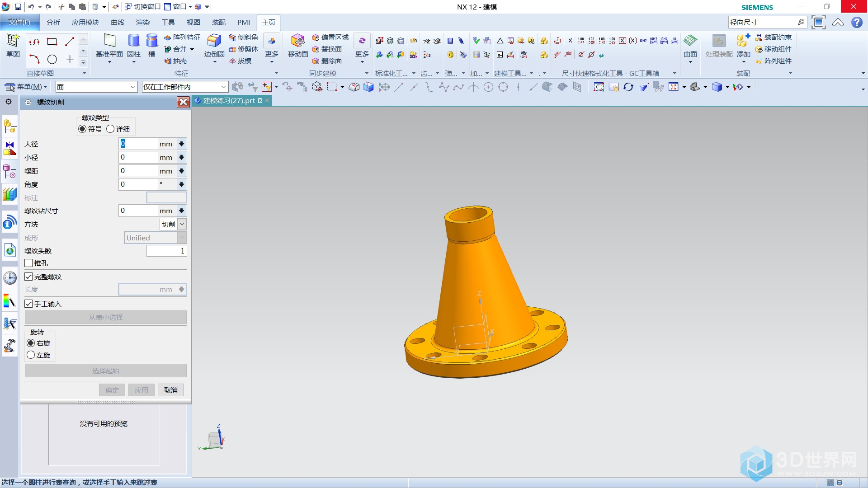Viewport: 868px width, 488px height.
Task: Open the 螺距 field options arrow
Action: (182, 171)
